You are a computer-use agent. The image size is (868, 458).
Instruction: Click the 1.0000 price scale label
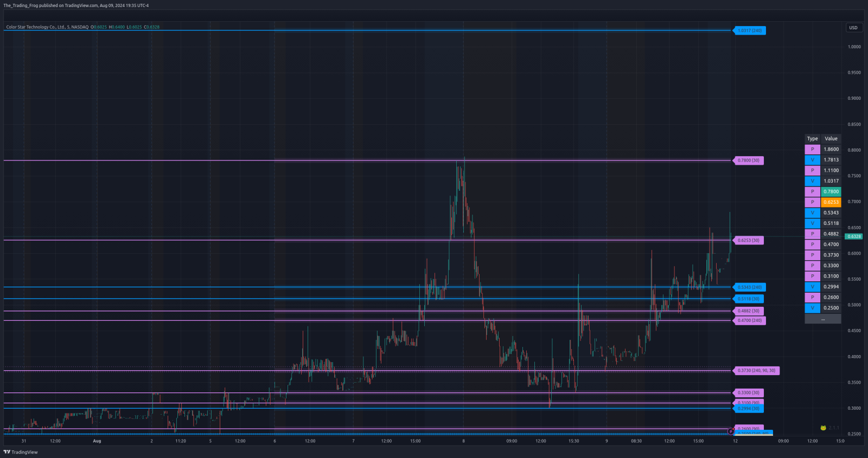tap(854, 47)
